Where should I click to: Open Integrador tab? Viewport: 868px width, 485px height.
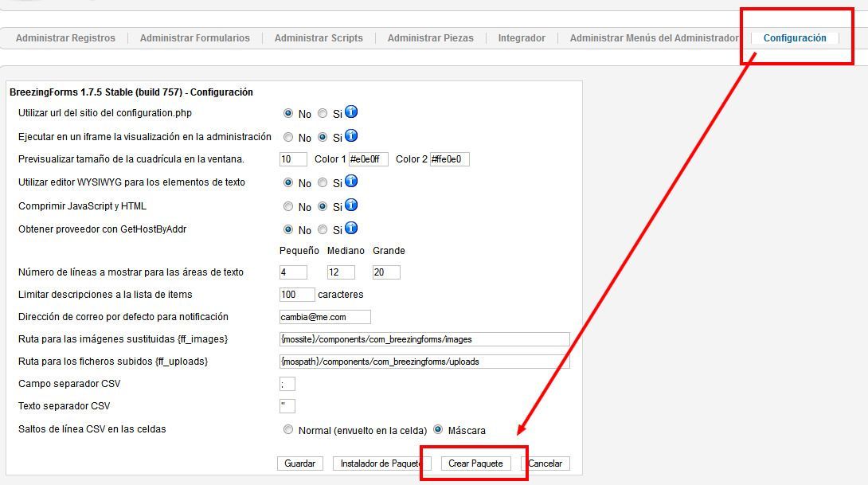pos(522,37)
